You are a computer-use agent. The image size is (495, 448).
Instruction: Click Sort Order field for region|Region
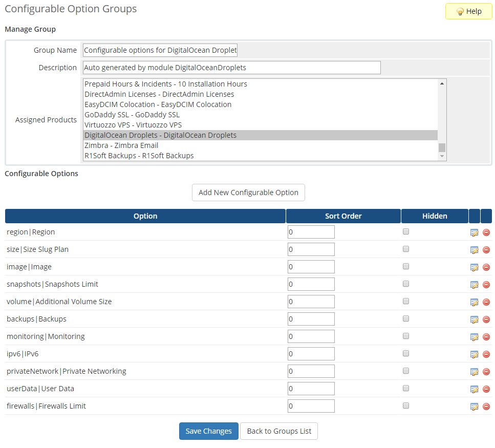point(311,232)
